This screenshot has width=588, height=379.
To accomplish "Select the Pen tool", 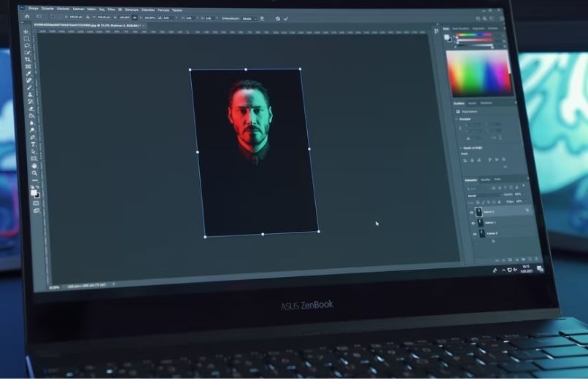I will [x=32, y=138].
